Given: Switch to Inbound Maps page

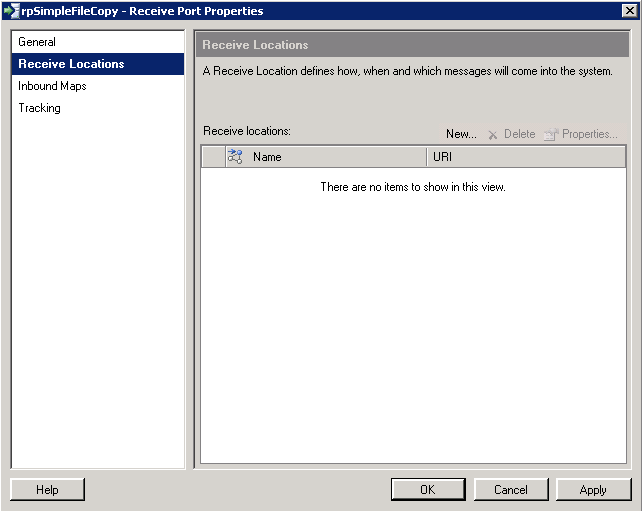Looking at the screenshot, I should (98, 86).
